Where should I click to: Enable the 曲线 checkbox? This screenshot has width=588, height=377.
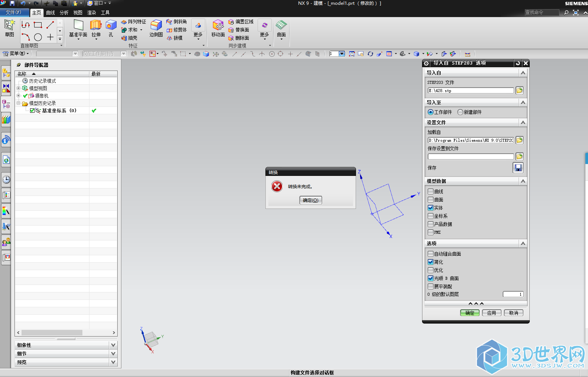click(x=431, y=191)
